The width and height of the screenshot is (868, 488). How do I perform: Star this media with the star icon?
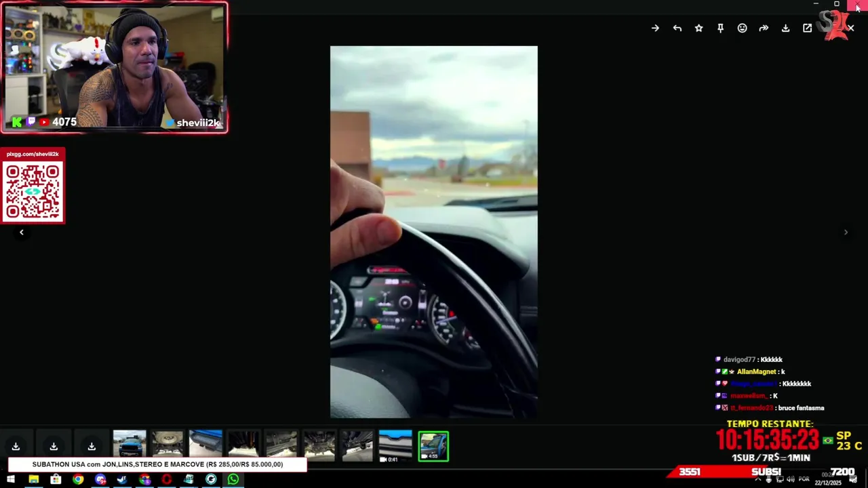coord(698,28)
